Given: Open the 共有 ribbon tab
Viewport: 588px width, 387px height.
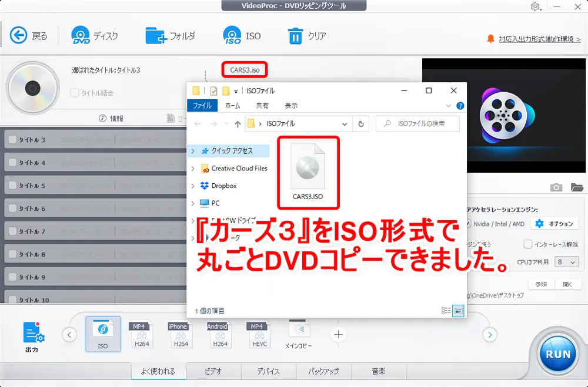Looking at the screenshot, I should 262,106.
